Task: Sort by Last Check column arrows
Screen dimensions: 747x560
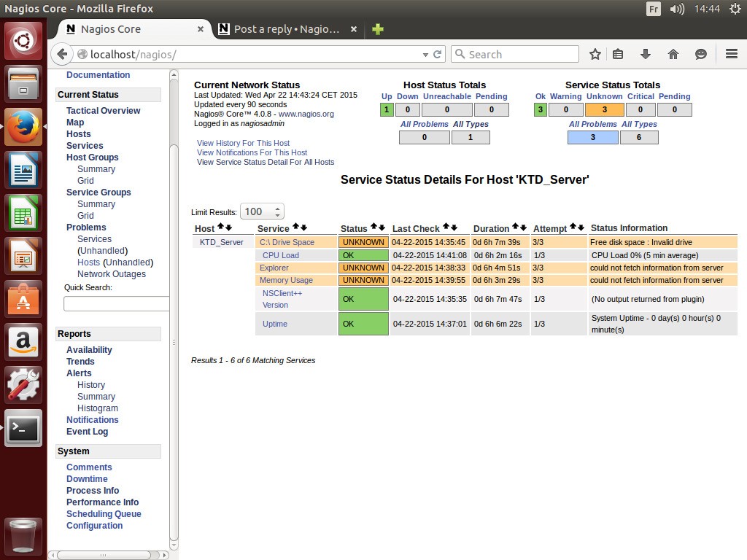Action: [x=450, y=228]
